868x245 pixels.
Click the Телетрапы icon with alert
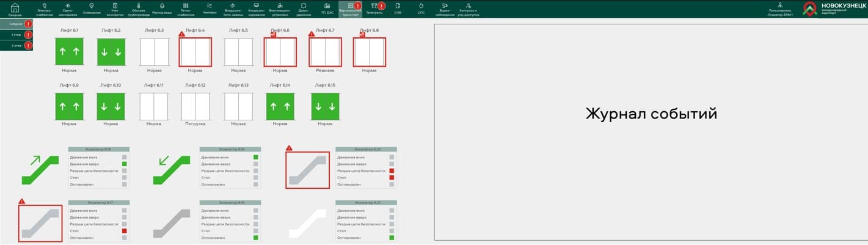click(x=374, y=8)
